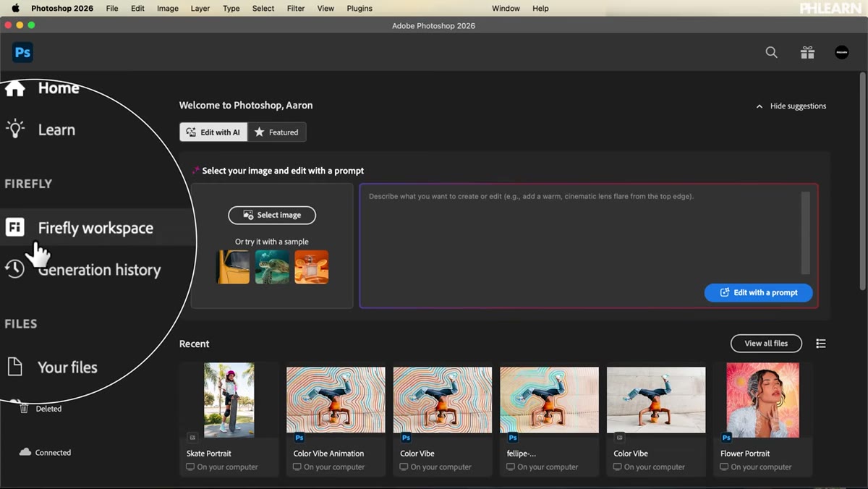Click the Your files document icon
Viewport: 868px width, 489px height.
click(15, 367)
